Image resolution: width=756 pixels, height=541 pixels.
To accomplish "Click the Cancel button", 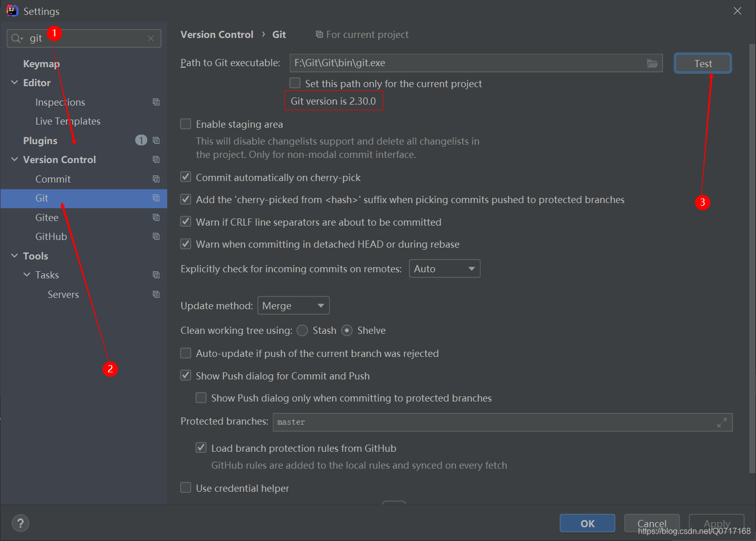I will point(652,523).
